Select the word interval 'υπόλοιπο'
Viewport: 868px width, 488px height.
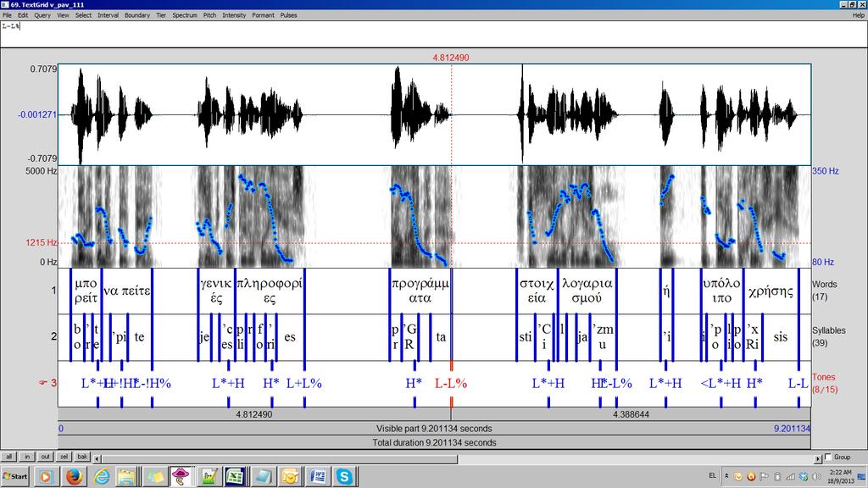[722, 291]
